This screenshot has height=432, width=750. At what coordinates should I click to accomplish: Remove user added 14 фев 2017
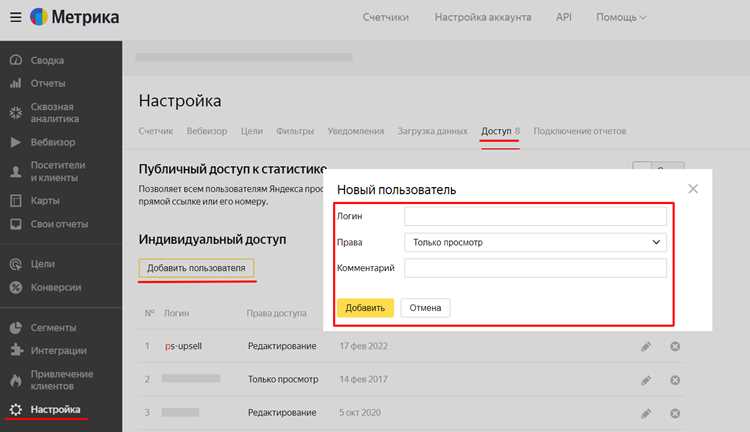tap(675, 380)
